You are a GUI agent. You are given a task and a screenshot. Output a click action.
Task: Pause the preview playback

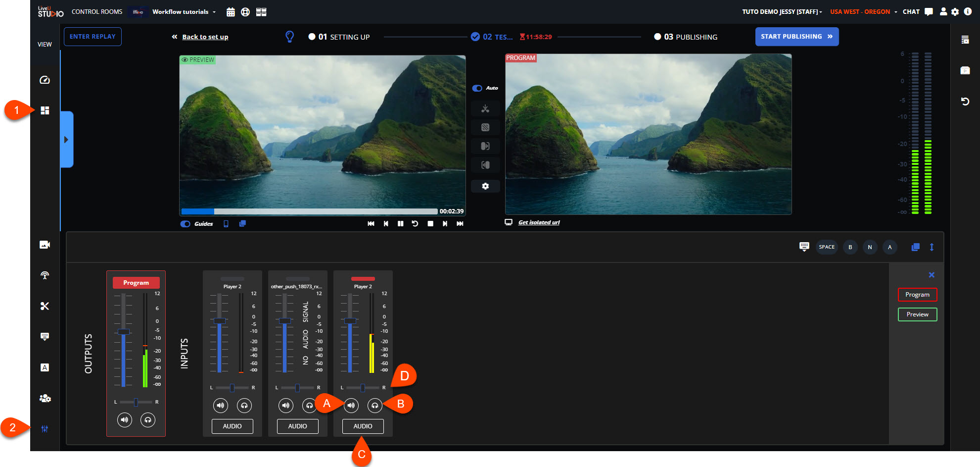(401, 224)
